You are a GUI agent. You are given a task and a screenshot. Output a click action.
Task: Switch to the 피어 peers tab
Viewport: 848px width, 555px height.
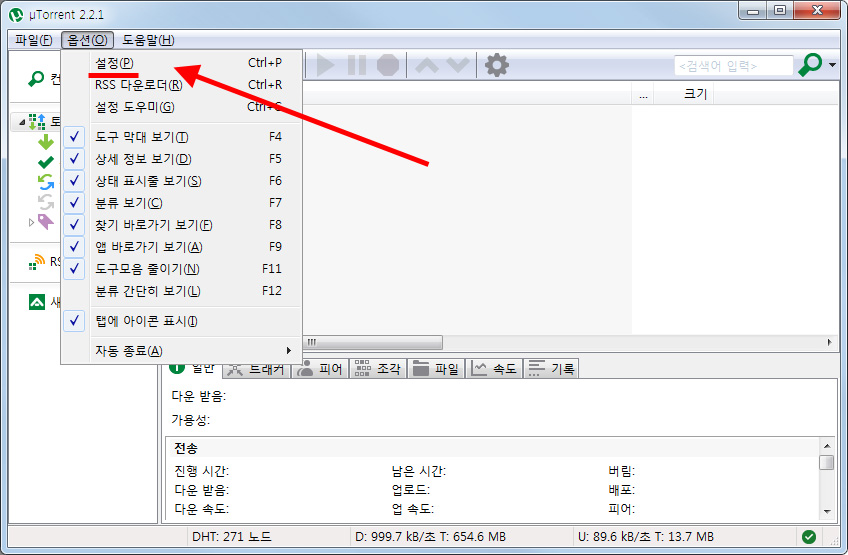[x=320, y=369]
